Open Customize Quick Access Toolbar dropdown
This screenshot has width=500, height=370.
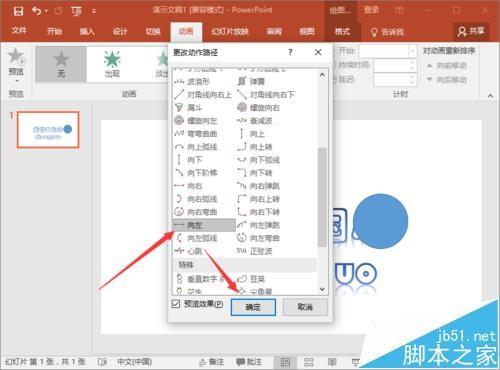[94, 11]
